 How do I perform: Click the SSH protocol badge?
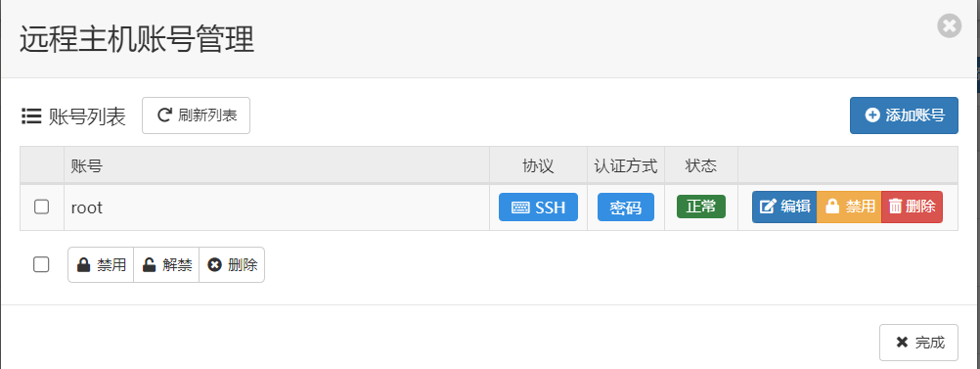[x=538, y=208]
